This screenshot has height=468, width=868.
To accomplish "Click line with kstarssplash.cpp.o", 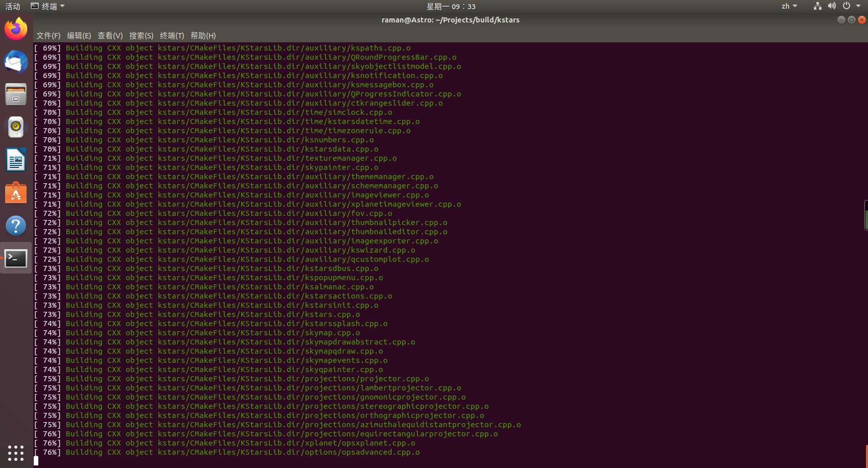I will pos(211,324).
